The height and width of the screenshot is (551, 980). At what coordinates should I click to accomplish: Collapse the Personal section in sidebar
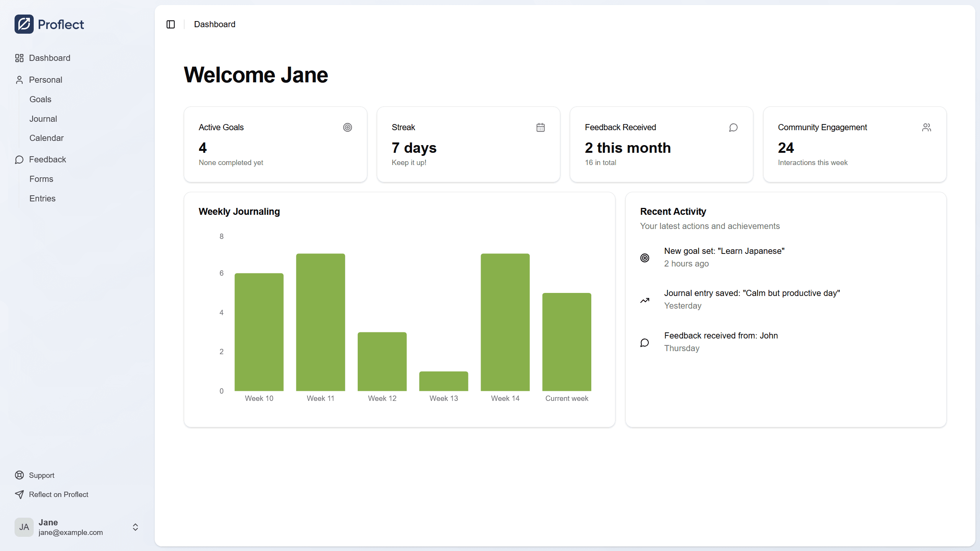(45, 80)
